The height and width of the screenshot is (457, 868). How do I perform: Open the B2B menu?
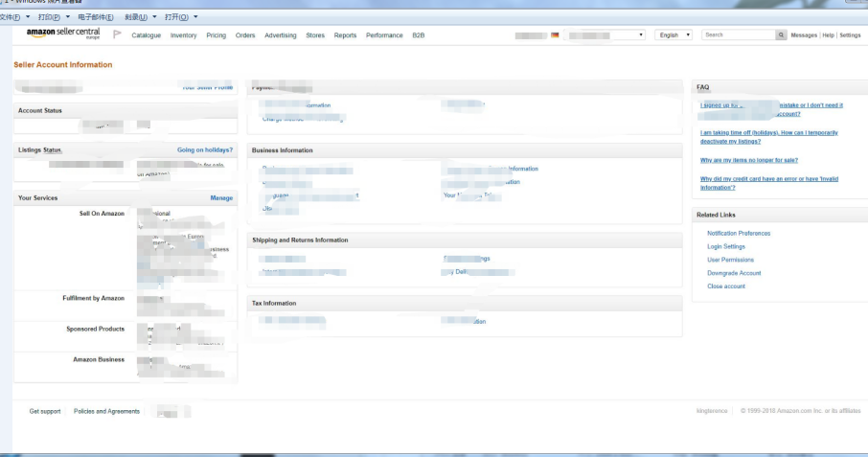[x=418, y=35]
